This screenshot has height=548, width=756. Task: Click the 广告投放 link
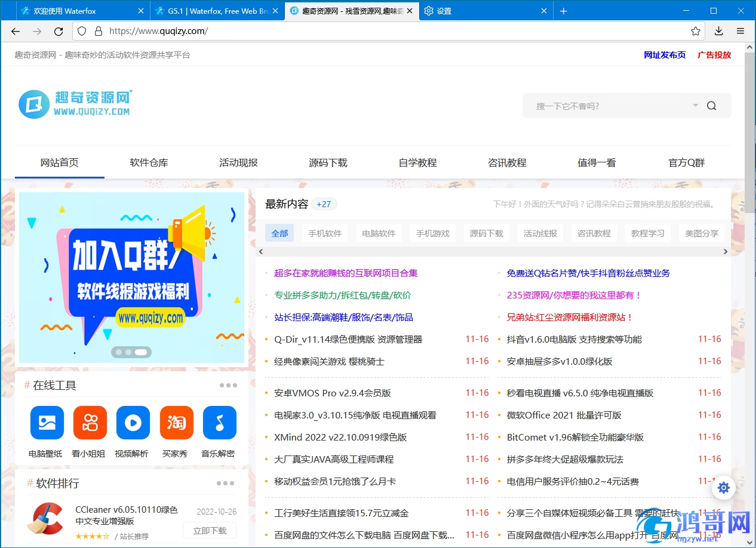[x=714, y=55]
